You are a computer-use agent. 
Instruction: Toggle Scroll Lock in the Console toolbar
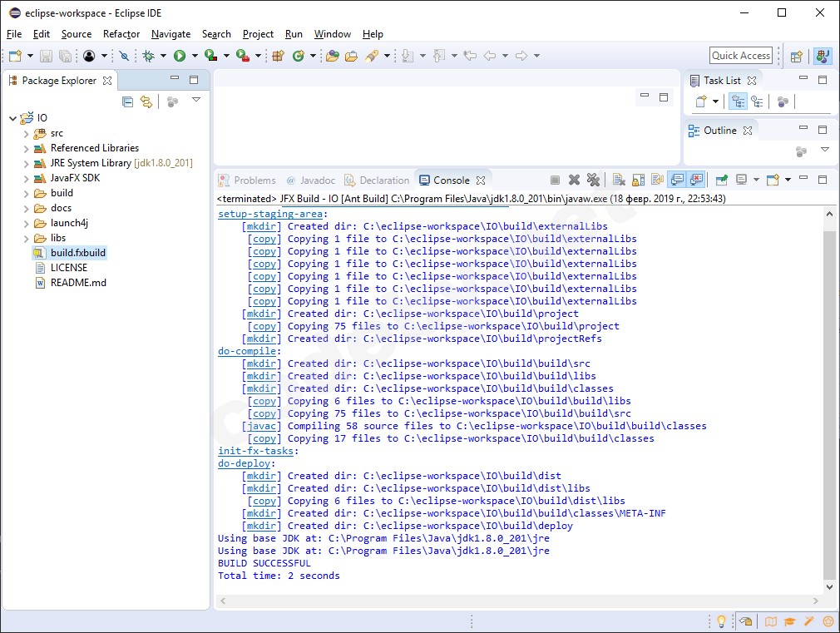[x=638, y=180]
